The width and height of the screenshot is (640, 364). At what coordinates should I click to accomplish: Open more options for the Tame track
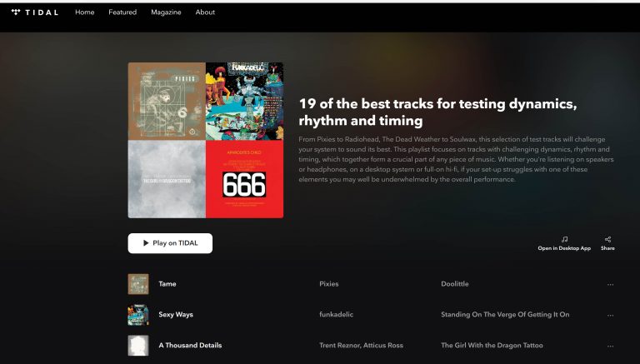610,284
